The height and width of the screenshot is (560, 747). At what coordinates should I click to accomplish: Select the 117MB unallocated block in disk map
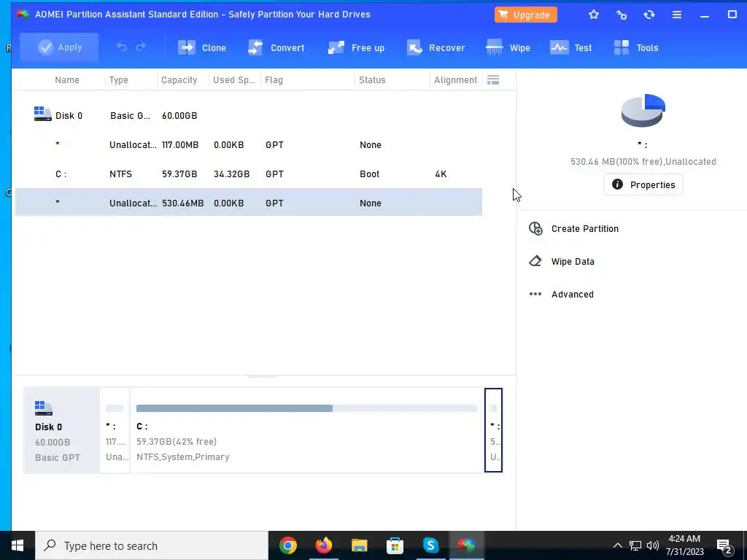[115, 430]
